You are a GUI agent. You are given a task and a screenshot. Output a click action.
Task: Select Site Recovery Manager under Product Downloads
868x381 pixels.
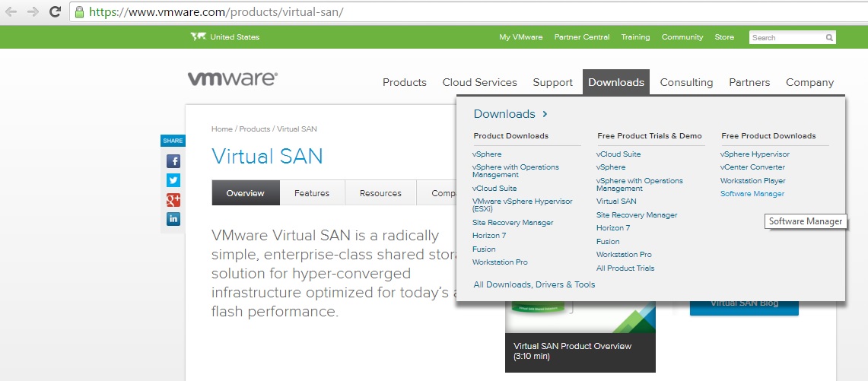(513, 223)
